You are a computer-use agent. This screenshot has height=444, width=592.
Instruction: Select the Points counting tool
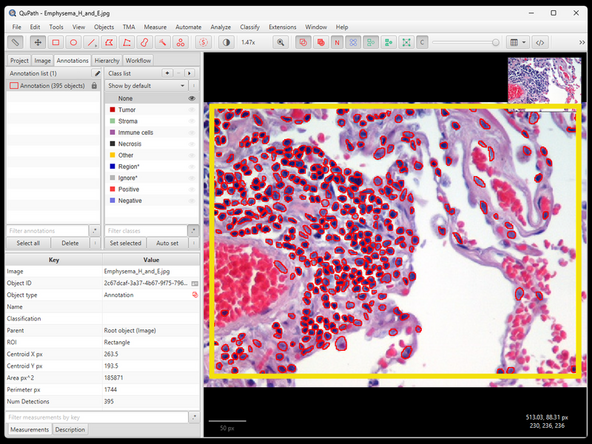click(180, 42)
